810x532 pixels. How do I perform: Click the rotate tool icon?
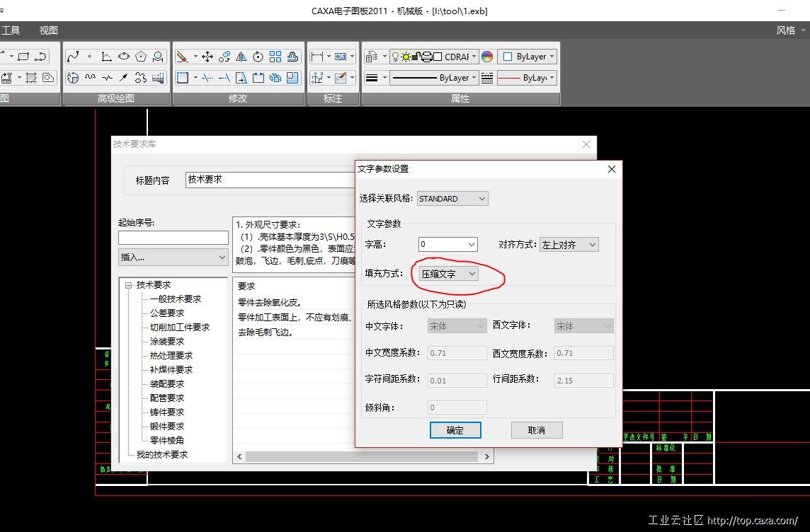click(x=258, y=57)
